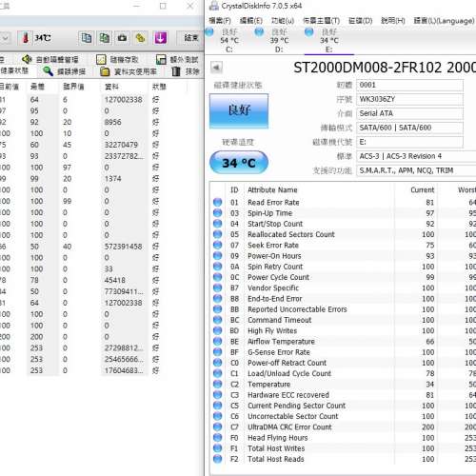Screen dimensions: 476x476
Task: Click the red thermometer temperature icon
Action: 26,38
